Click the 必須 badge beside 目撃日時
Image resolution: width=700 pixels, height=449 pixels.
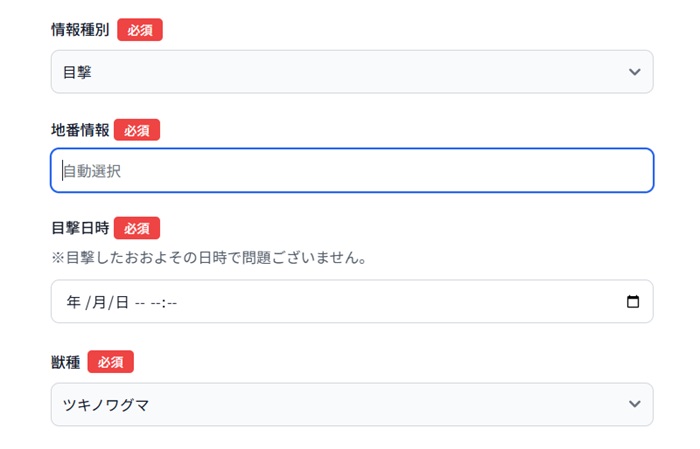coord(137,228)
